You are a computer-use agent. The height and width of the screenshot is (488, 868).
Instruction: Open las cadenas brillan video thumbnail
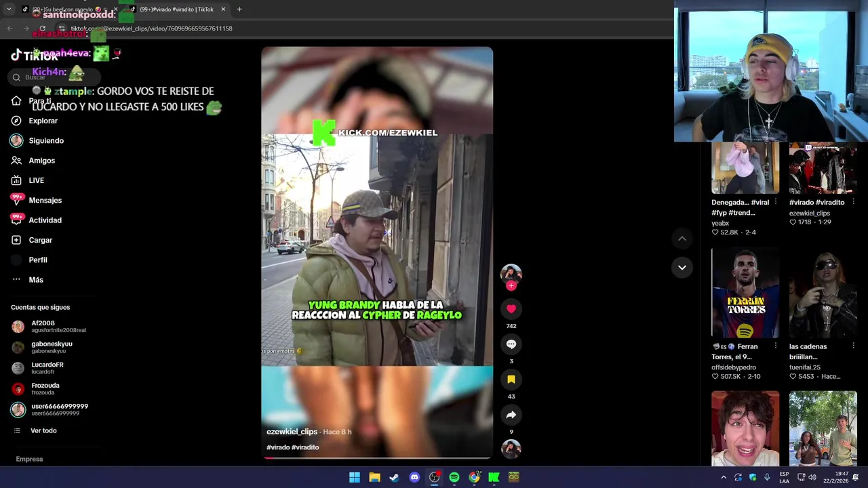[x=823, y=293]
